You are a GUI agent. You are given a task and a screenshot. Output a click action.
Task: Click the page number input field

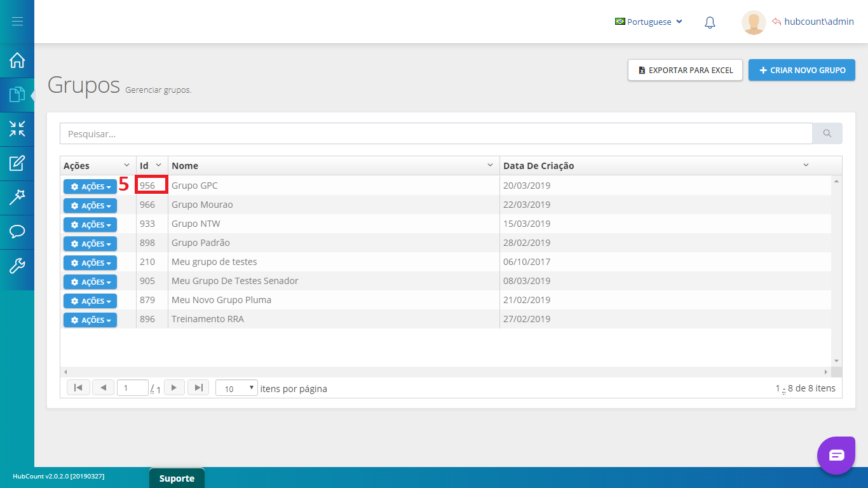[x=133, y=388]
